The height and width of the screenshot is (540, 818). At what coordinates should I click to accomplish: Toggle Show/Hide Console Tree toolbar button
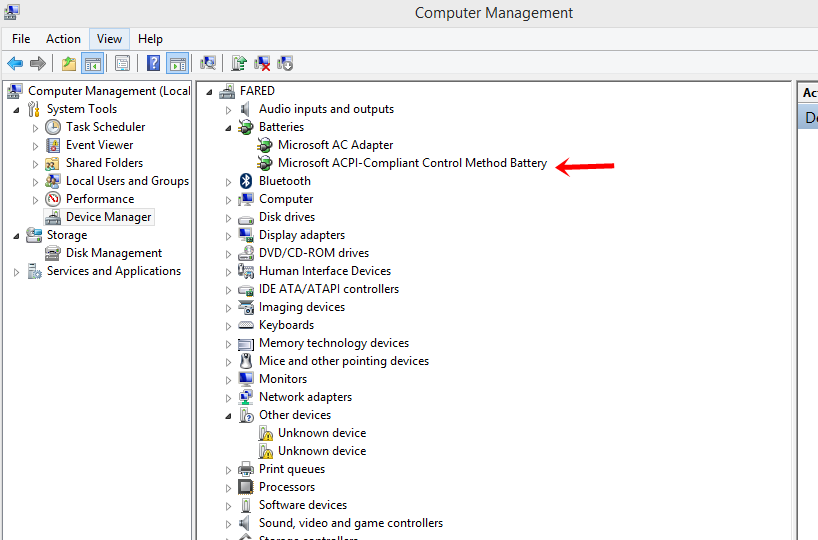[x=93, y=64]
